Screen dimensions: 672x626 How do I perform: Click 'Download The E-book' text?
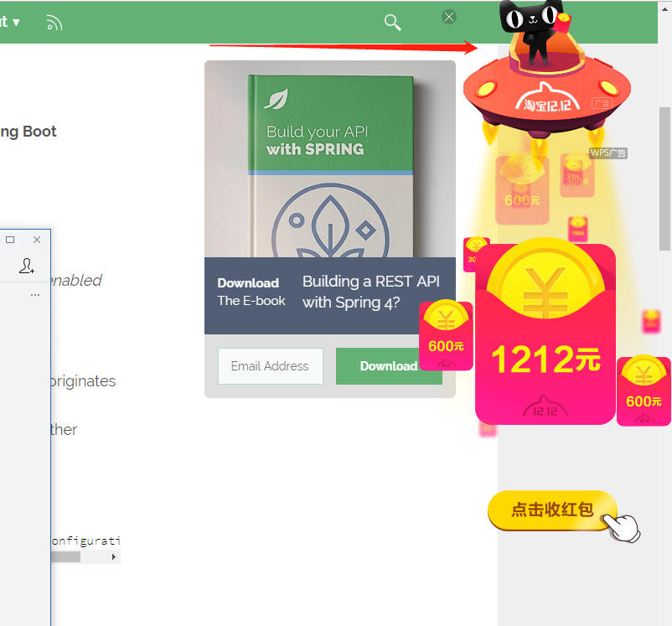251,292
